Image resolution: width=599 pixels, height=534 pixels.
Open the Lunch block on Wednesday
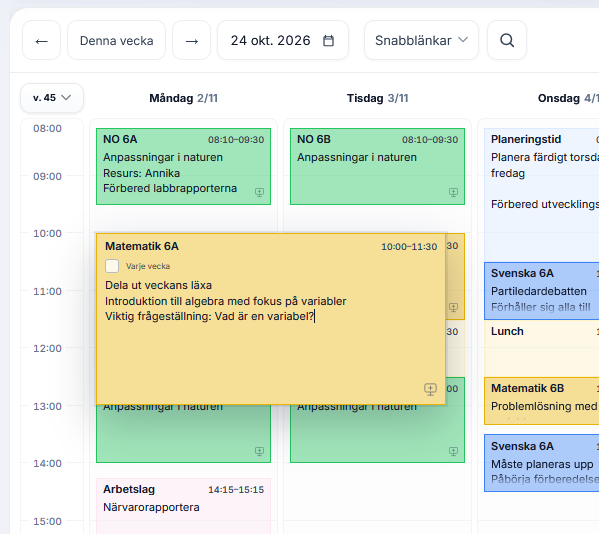(542, 348)
